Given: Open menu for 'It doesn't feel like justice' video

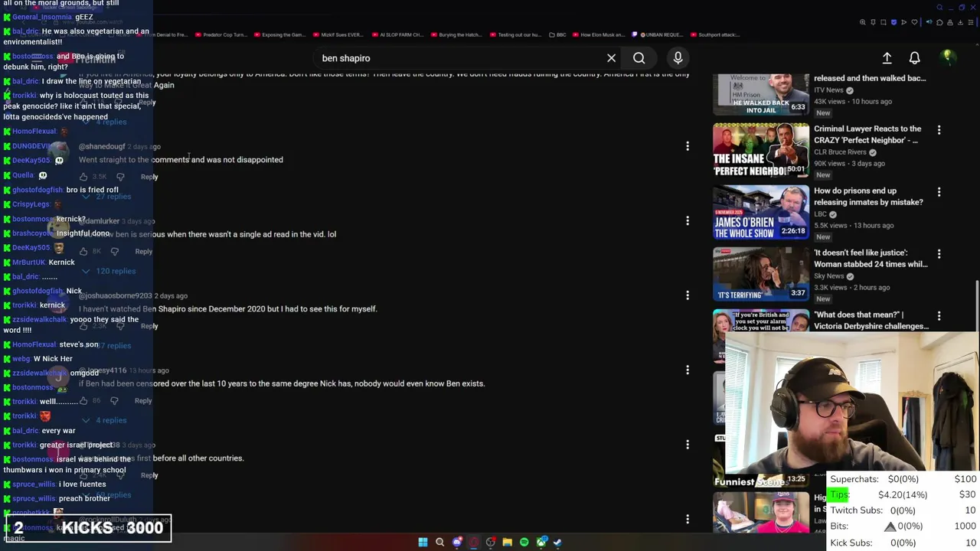Looking at the screenshot, I should coord(939,254).
